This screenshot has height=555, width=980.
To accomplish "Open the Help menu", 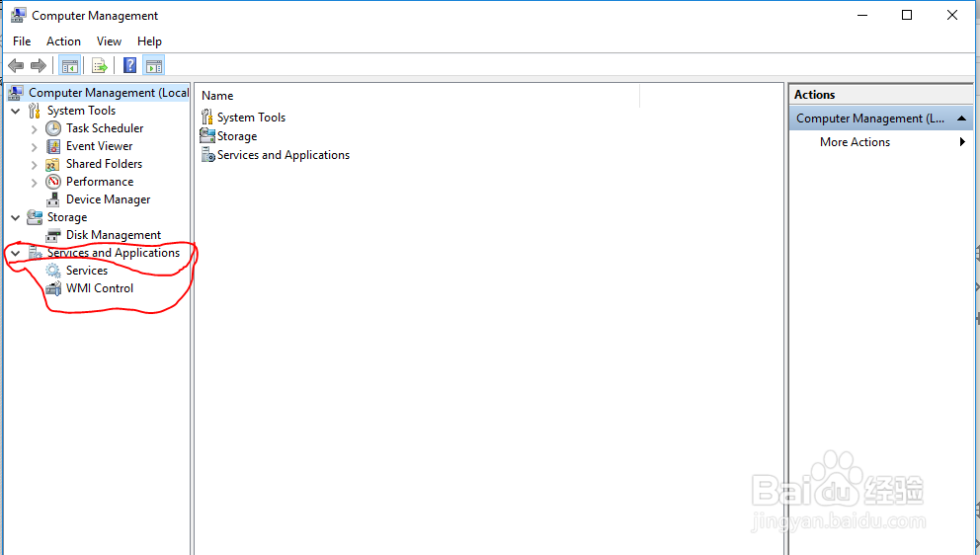I will pyautogui.click(x=149, y=41).
